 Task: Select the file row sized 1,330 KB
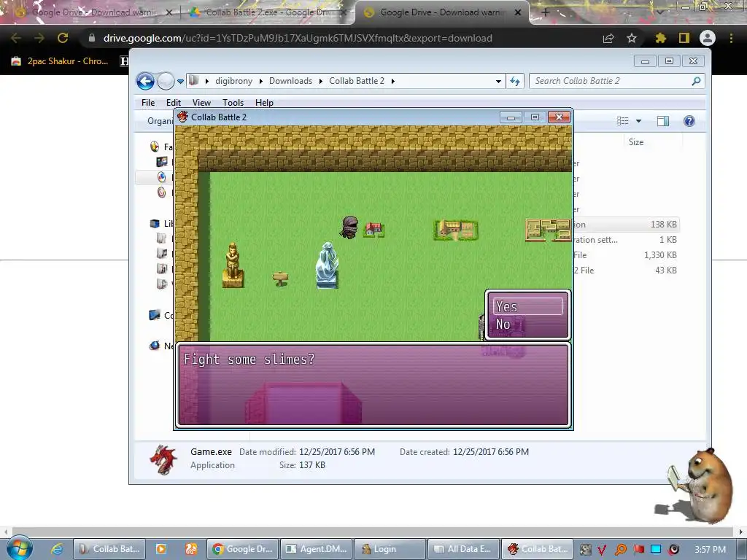click(625, 254)
